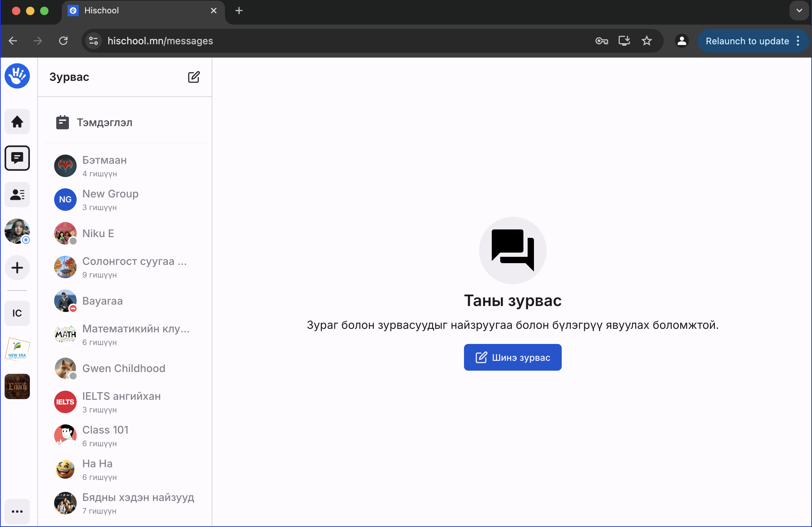Select the Messages sidebar icon

coord(17,158)
